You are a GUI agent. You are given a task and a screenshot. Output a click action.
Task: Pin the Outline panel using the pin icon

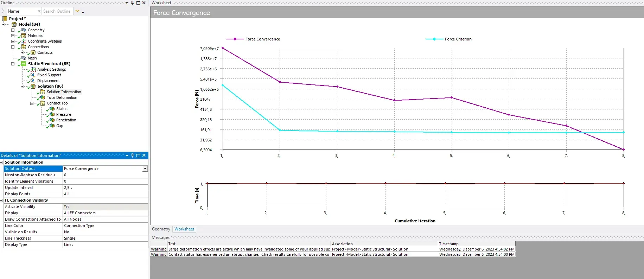(133, 3)
